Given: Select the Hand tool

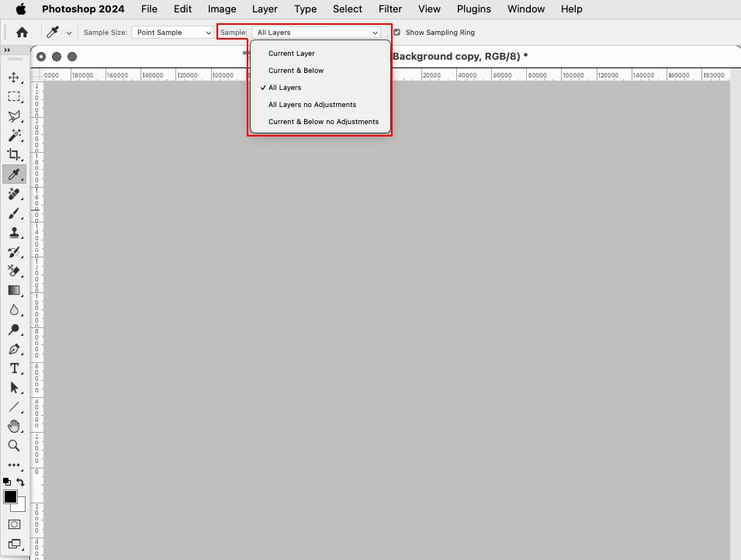Looking at the screenshot, I should tap(14, 427).
